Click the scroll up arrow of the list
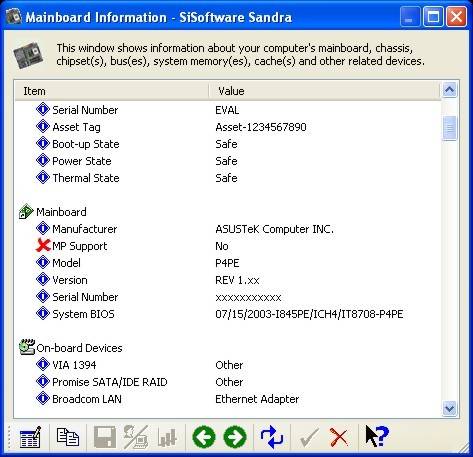 450,90
